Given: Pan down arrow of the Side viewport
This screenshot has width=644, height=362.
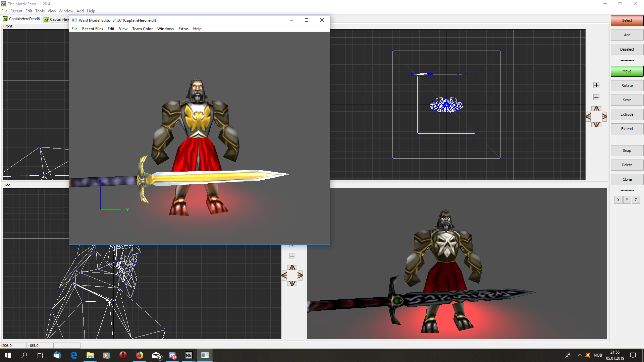Looking at the screenshot, I should pyautogui.click(x=292, y=284).
